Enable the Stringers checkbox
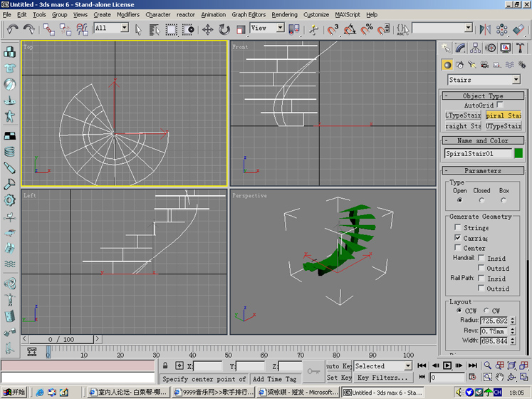Screen dimensions: 532x399 (458, 228)
